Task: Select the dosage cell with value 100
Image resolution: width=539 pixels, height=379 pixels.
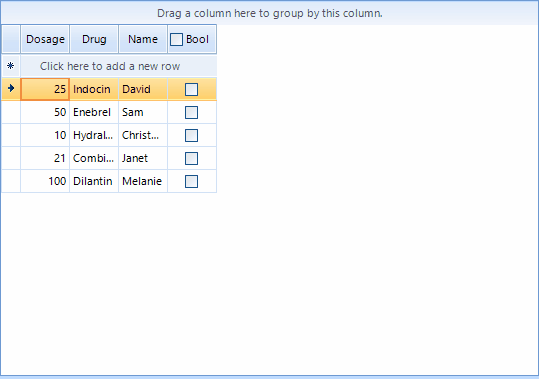Action: point(45,181)
